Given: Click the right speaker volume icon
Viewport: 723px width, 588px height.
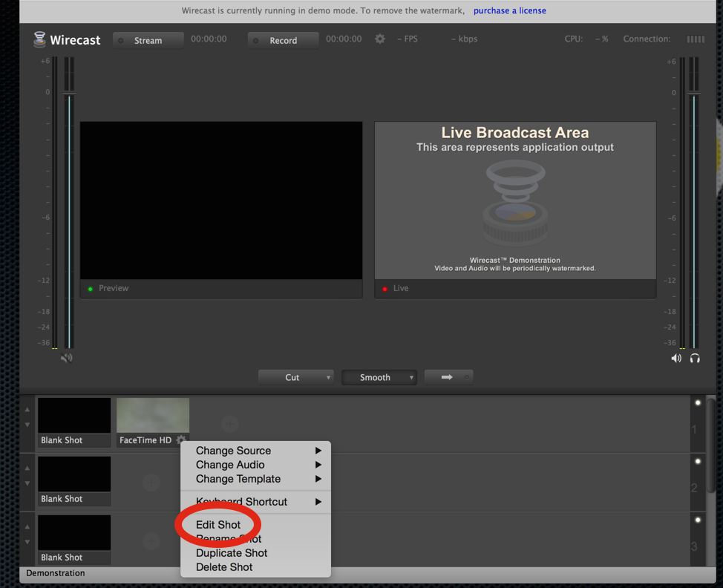Looking at the screenshot, I should pyautogui.click(x=676, y=359).
